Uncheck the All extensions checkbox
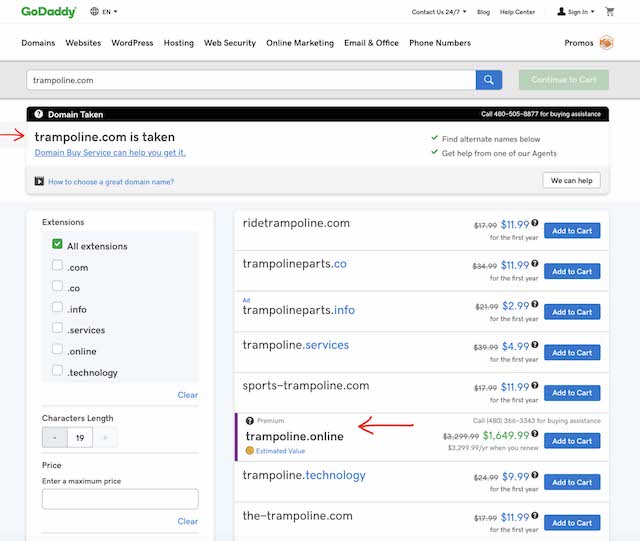The width and height of the screenshot is (640, 541). tap(57, 244)
